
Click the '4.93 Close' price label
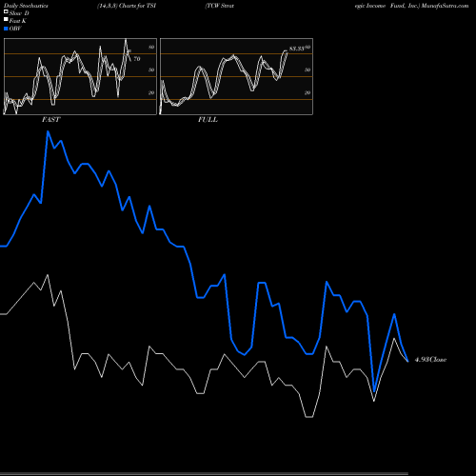[430, 360]
